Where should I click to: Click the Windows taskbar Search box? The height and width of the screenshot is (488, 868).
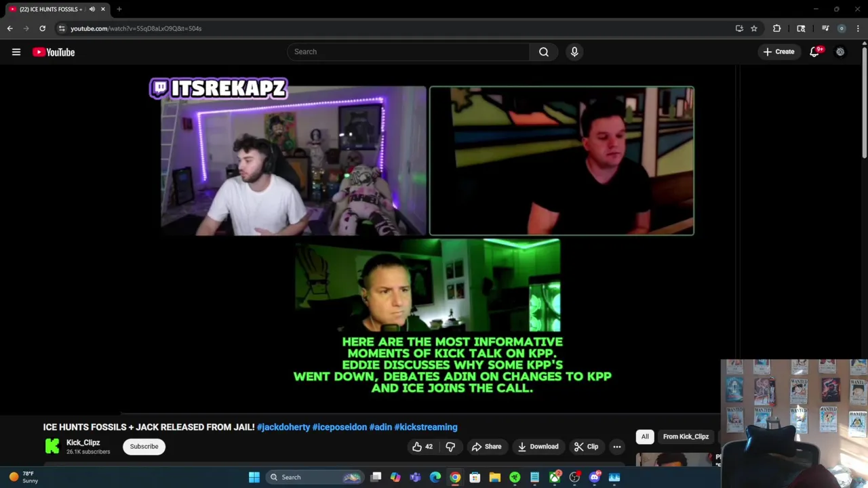[315, 477]
